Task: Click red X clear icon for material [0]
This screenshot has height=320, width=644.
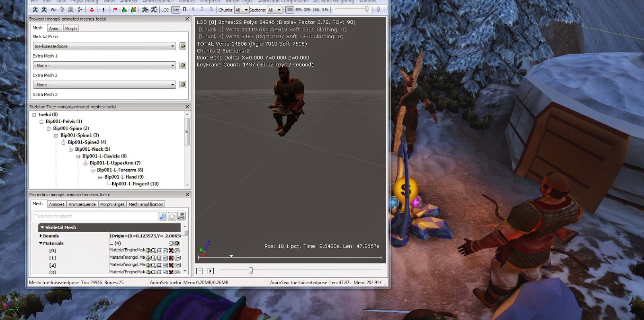Action: (171, 251)
